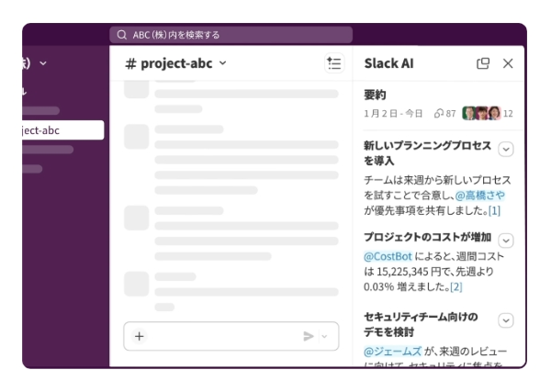Toggle the セキュリティチーム向けのデモを検討 section chevron
The height and width of the screenshot is (392, 551).
(x=506, y=320)
